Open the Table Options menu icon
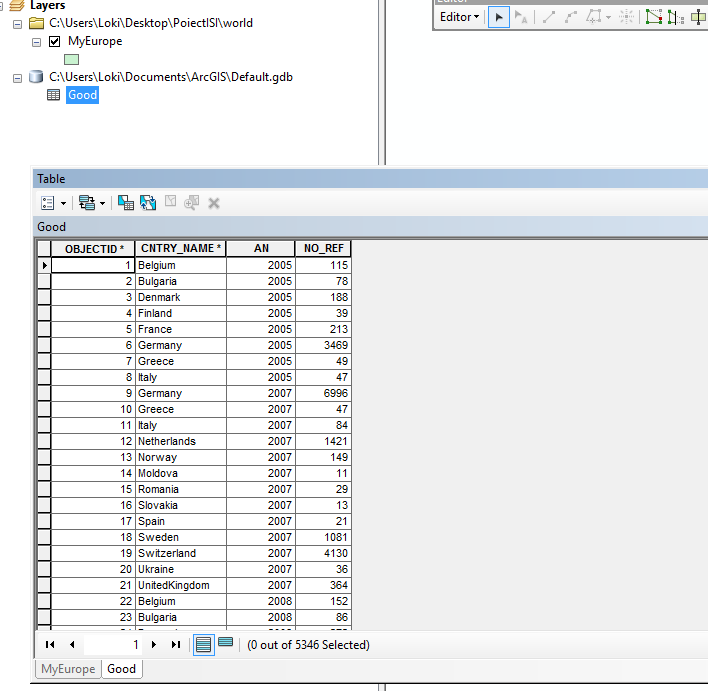Image resolution: width=708 pixels, height=691 pixels. [x=47, y=203]
